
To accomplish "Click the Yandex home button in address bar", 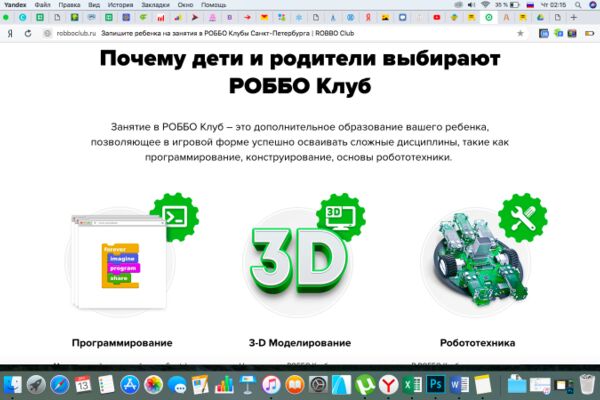I will click(x=10, y=34).
